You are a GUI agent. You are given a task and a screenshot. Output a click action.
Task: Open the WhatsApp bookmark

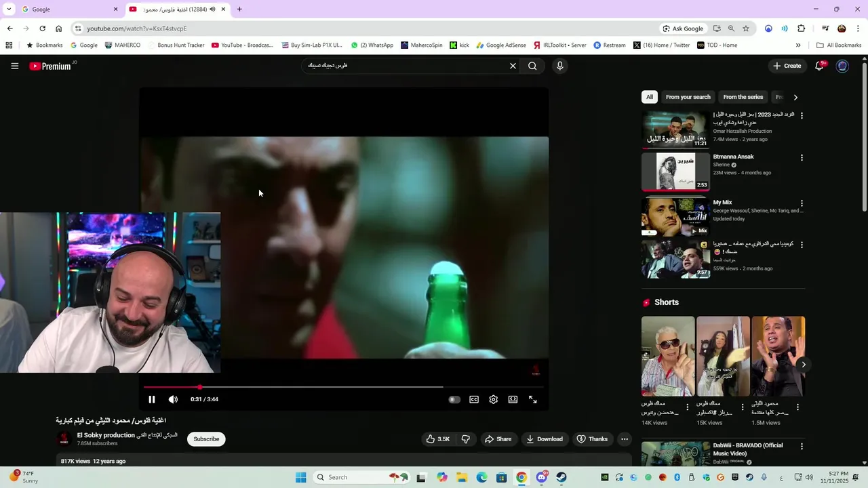click(x=372, y=45)
